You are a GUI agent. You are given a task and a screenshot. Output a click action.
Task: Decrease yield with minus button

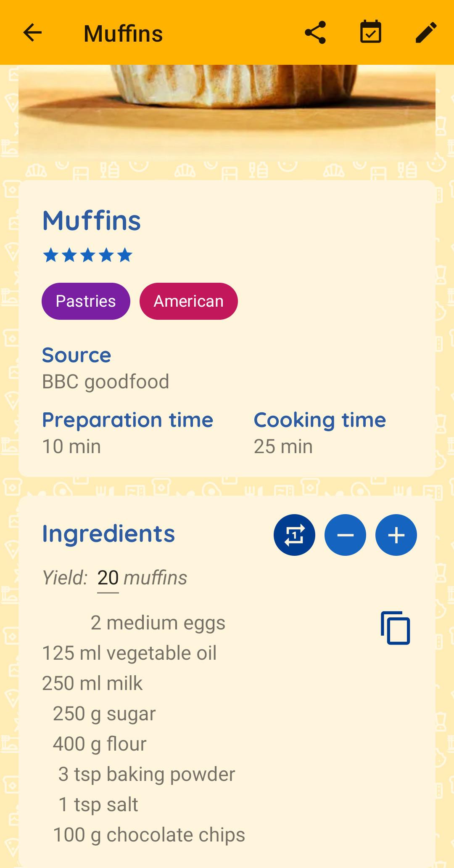[345, 535]
